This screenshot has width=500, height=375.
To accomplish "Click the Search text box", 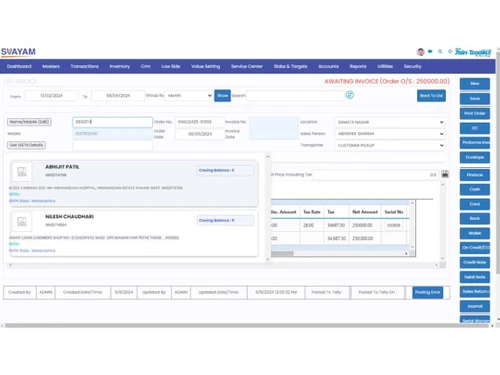I will (295, 96).
